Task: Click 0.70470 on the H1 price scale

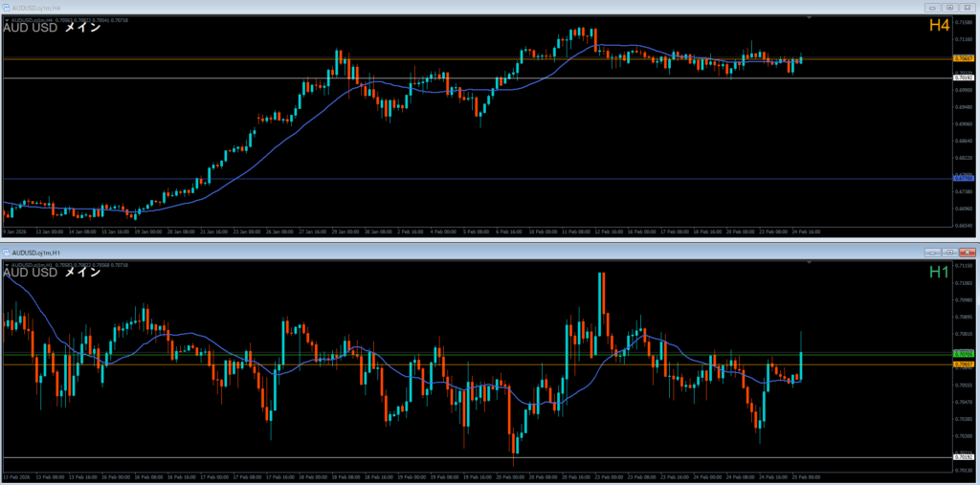Action: point(963,402)
